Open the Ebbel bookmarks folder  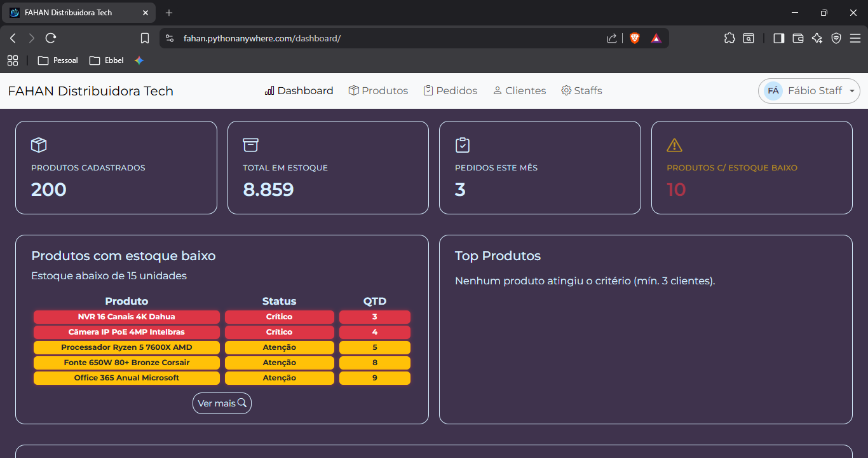click(x=107, y=60)
